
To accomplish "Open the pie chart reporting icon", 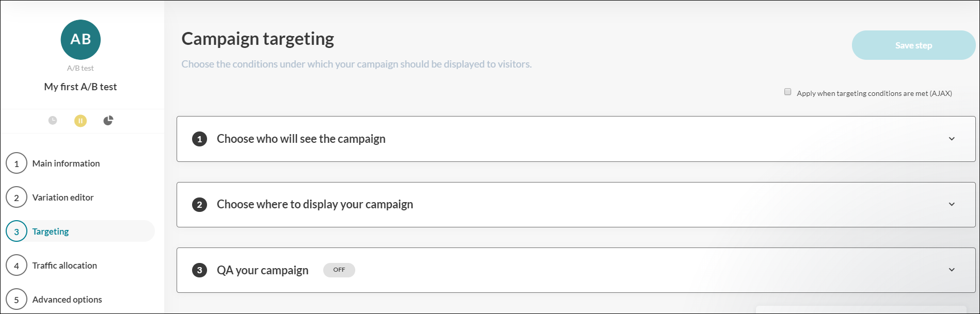I will [x=108, y=121].
